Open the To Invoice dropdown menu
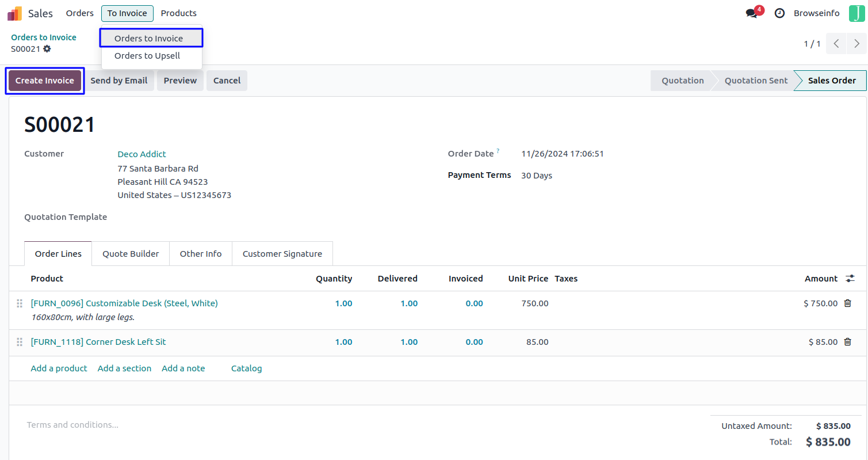This screenshot has width=868, height=460. (127, 13)
